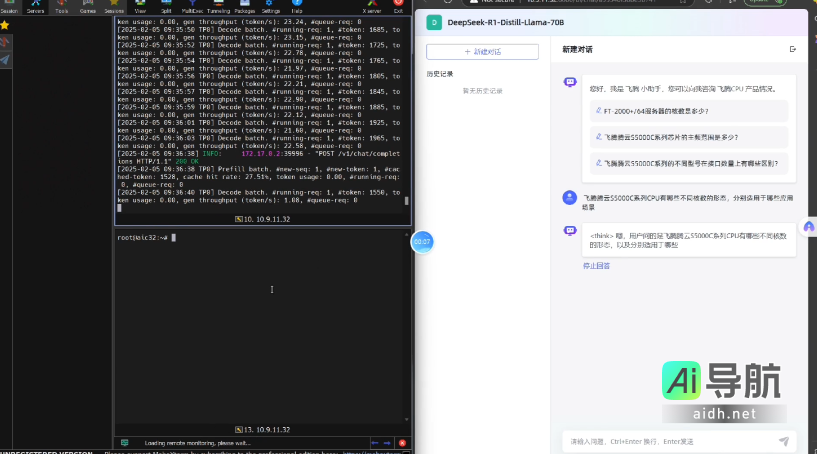Click the browser reload button
This screenshot has width=817, height=454.
[x=448, y=2]
